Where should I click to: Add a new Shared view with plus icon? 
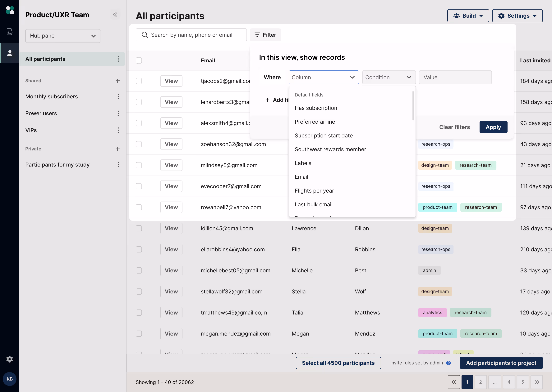pyautogui.click(x=117, y=81)
